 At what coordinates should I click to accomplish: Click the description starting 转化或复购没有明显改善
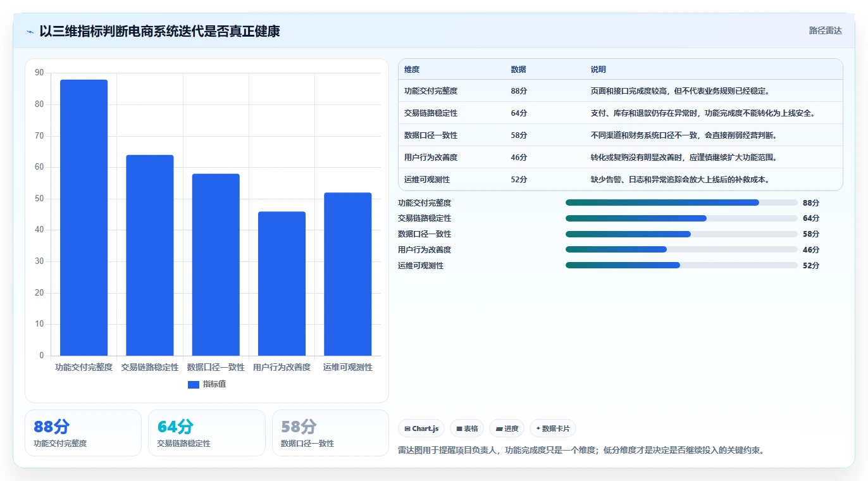685,158
